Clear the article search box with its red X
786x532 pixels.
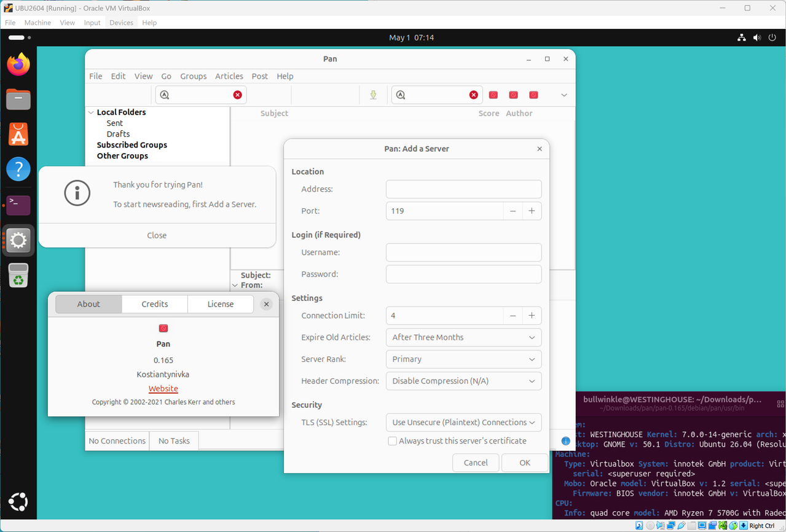pos(473,95)
